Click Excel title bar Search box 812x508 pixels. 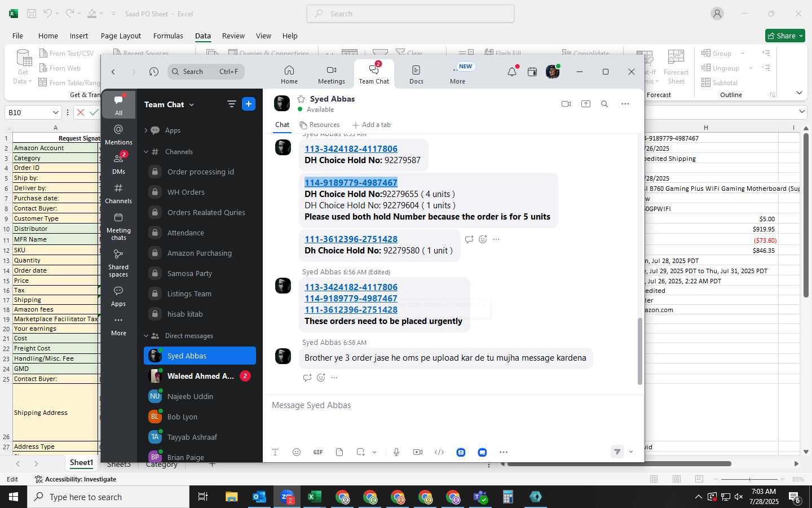pyautogui.click(x=411, y=14)
